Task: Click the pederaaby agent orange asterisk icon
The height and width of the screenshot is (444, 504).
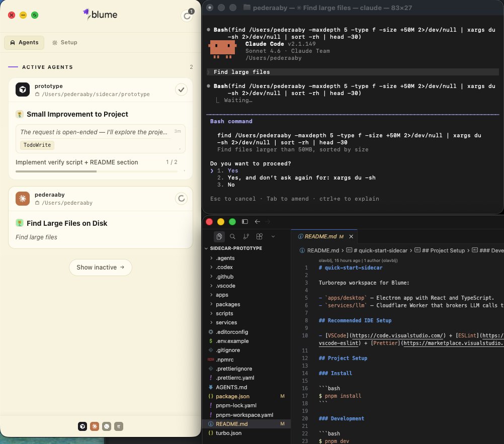Action: (x=23, y=199)
